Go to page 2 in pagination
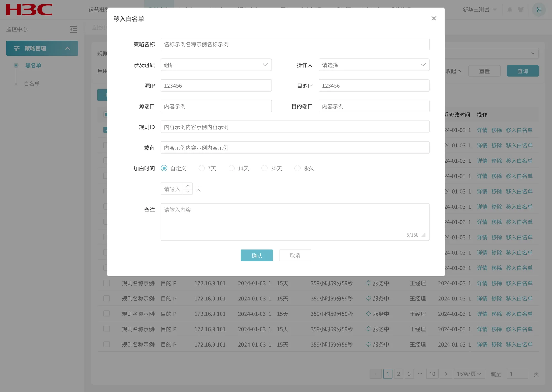 (x=399, y=374)
